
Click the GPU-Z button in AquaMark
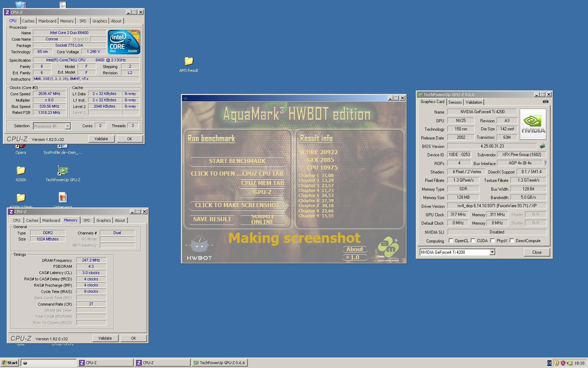pos(262,192)
